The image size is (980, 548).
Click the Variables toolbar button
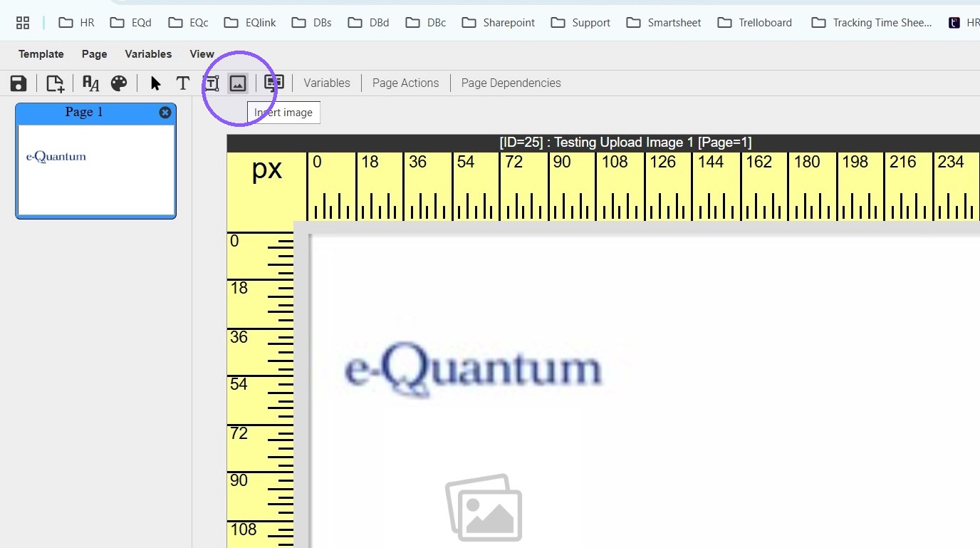[327, 83]
